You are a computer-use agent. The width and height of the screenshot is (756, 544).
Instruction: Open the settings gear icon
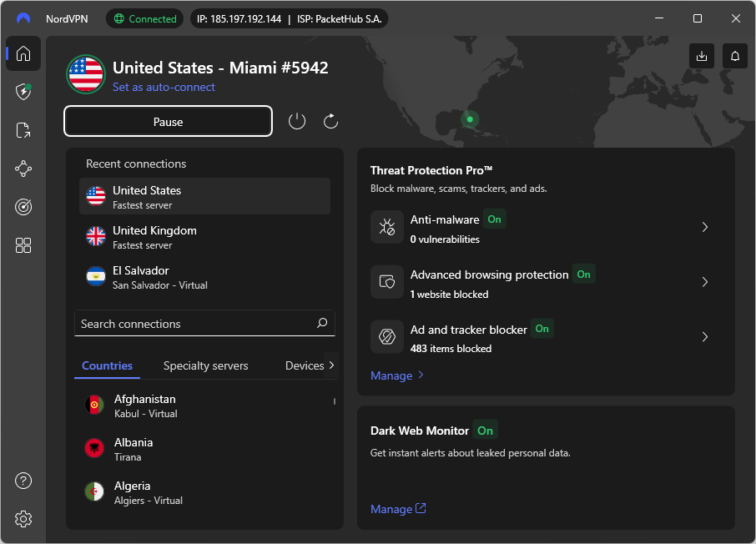tap(23, 519)
